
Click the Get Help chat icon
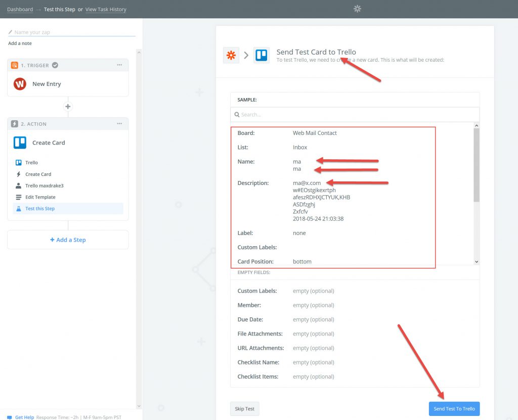10,417
